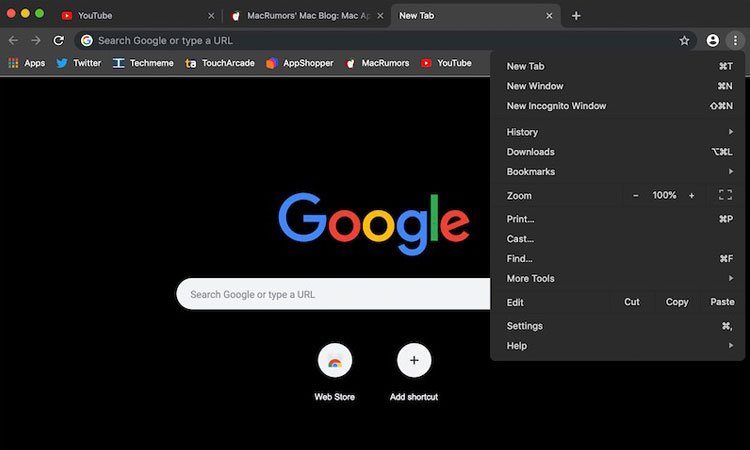750x450 pixels.
Task: Select New Incognito Window menu item
Action: [x=556, y=106]
